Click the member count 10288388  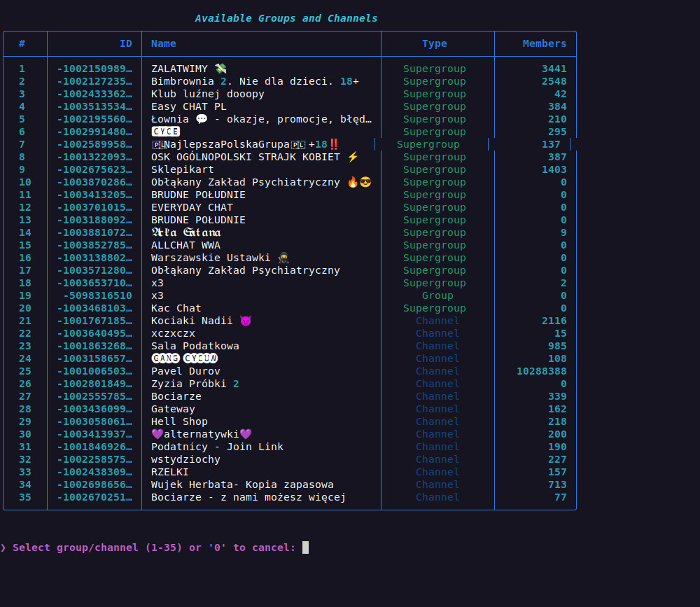coord(541,371)
